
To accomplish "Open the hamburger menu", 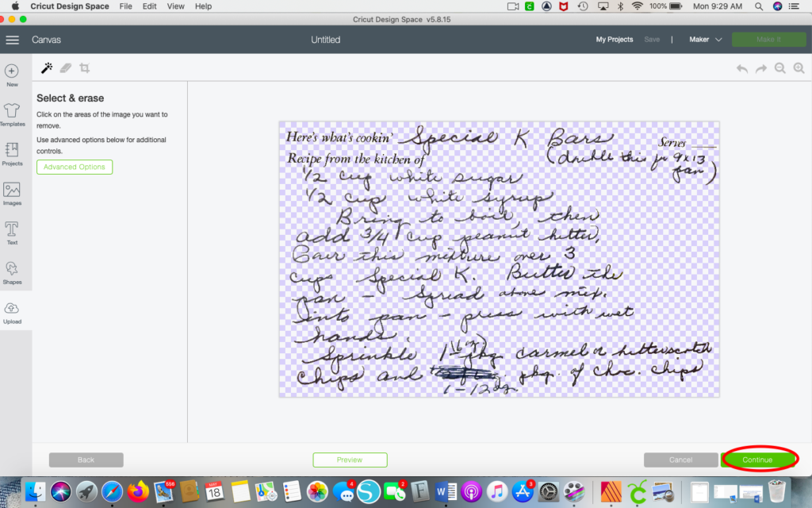I will point(13,40).
